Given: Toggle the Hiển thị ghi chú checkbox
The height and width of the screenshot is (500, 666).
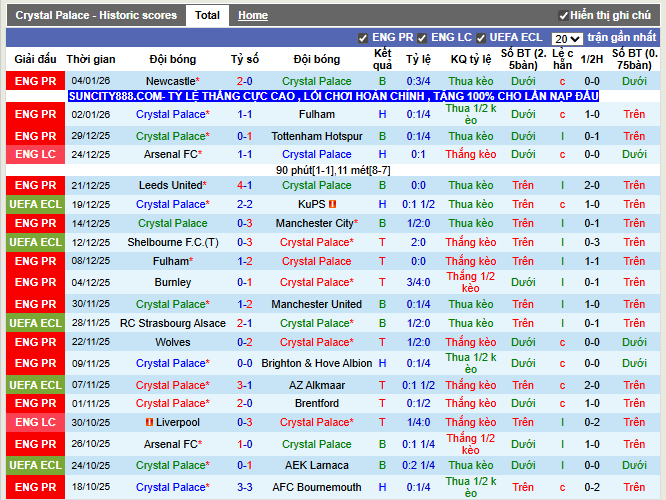Looking at the screenshot, I should click(563, 16).
